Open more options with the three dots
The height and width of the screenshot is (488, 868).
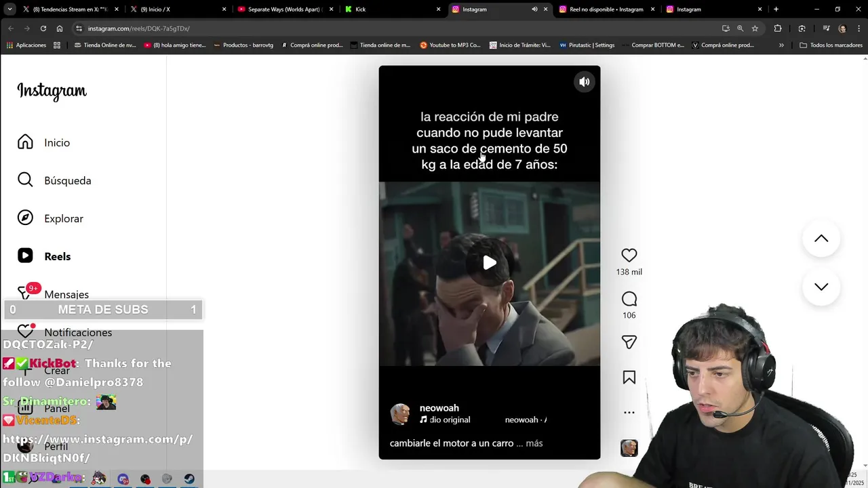pyautogui.click(x=629, y=412)
